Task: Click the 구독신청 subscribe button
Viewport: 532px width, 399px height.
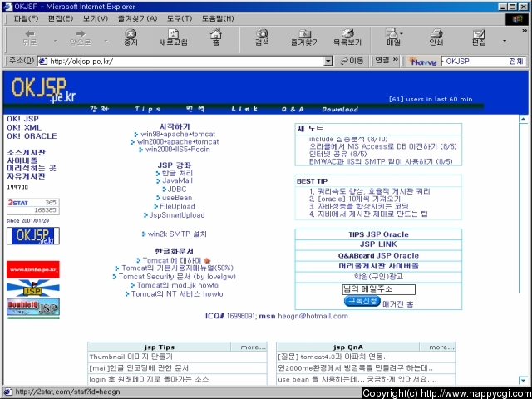Action: tap(362, 301)
